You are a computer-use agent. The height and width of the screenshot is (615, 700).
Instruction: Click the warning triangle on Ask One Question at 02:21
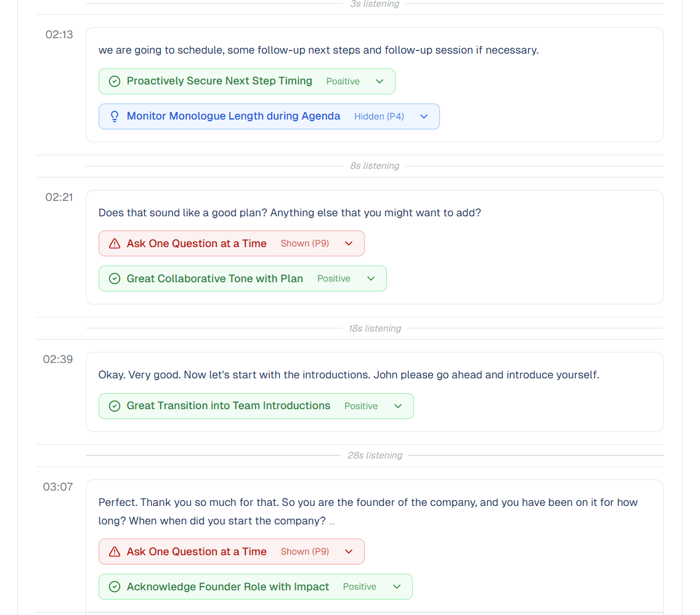click(x=114, y=243)
